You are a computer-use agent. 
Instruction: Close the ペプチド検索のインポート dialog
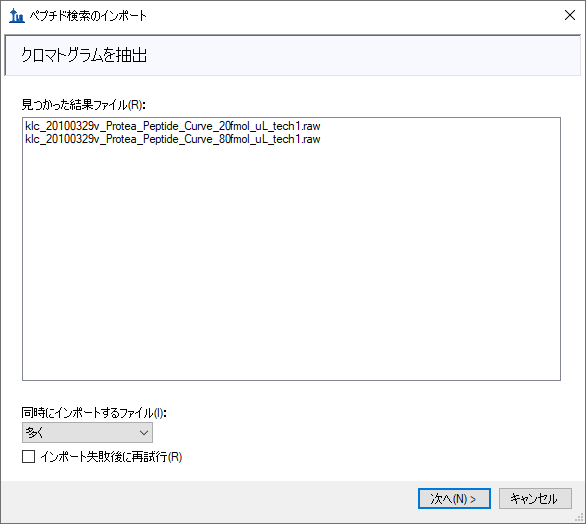(570, 15)
